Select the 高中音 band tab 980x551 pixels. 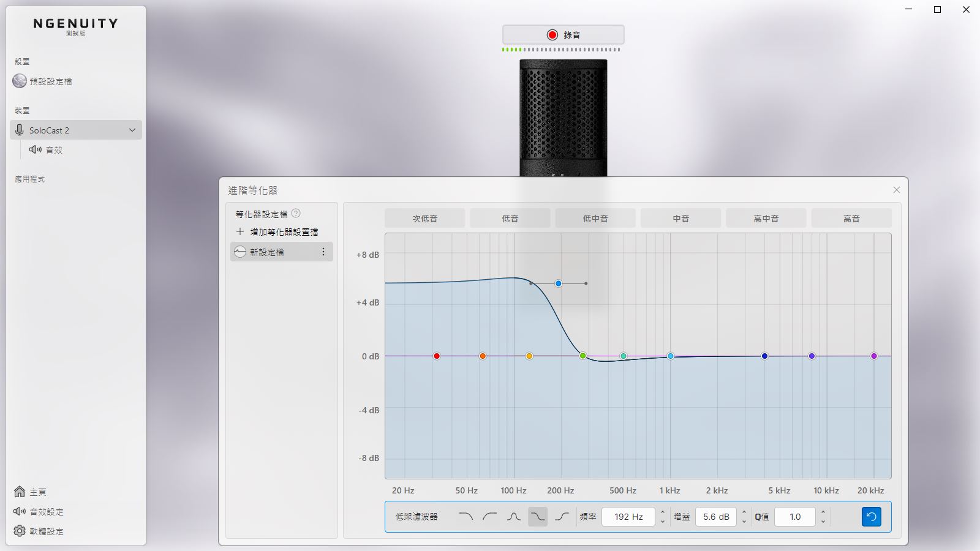coord(766,219)
